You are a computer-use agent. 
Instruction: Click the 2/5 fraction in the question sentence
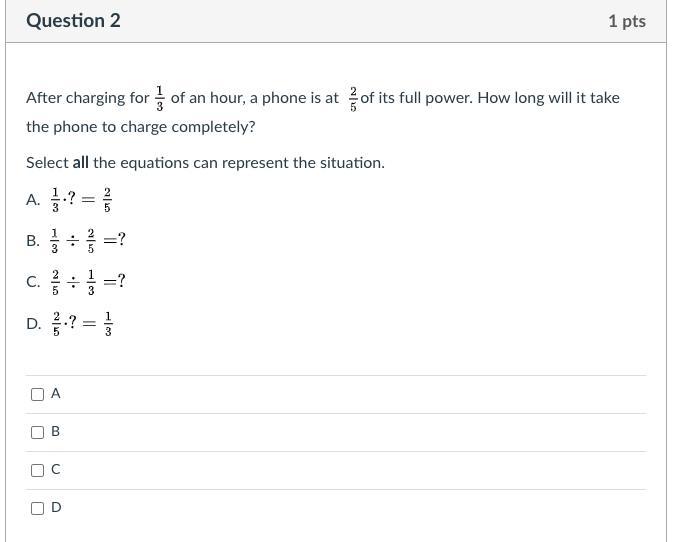(x=353, y=99)
